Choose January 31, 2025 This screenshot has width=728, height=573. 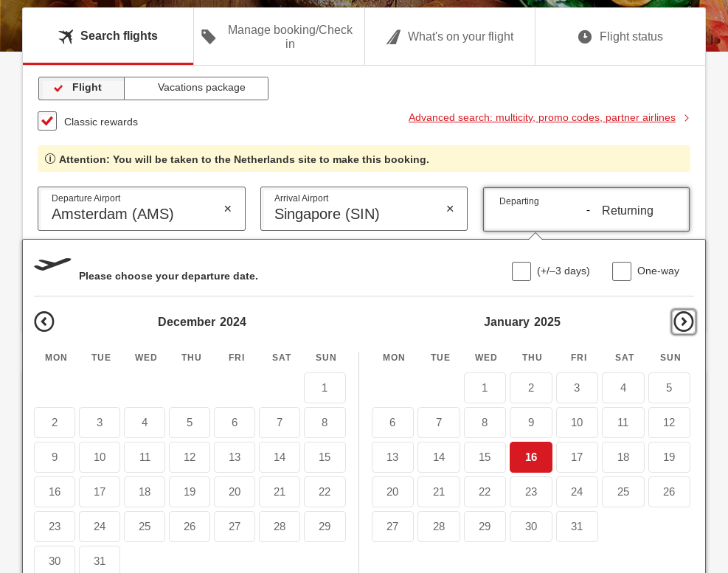click(x=577, y=527)
